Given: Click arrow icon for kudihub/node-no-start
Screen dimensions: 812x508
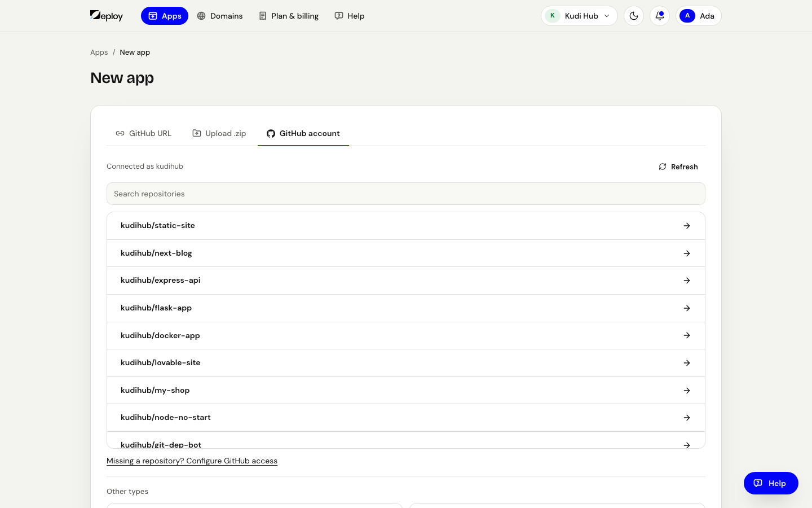Looking at the screenshot, I should pyautogui.click(x=687, y=418).
